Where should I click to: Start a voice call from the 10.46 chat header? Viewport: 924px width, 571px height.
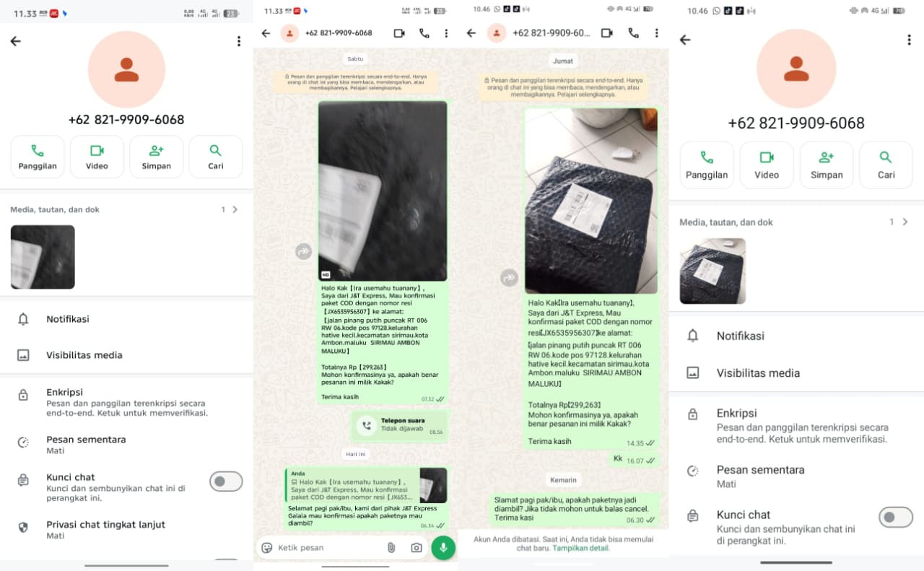click(633, 33)
